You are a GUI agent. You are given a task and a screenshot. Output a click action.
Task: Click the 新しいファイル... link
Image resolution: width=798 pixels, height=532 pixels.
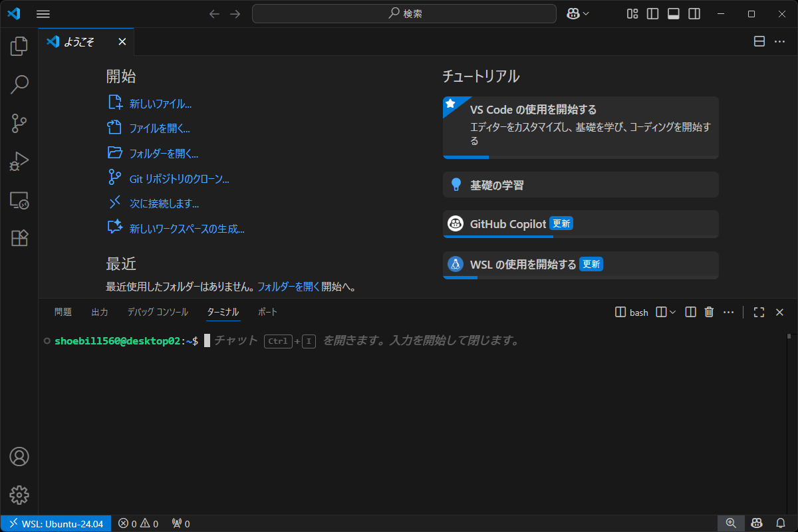tap(160, 104)
